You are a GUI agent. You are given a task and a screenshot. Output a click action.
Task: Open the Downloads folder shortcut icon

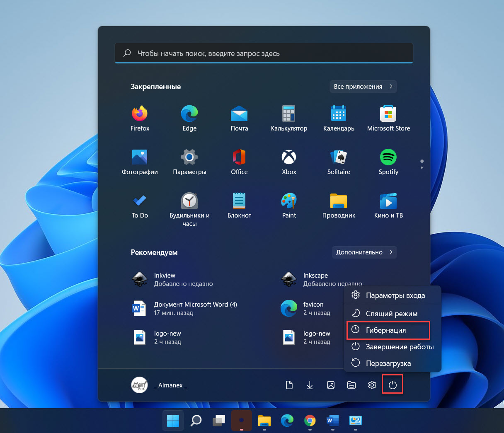click(310, 385)
